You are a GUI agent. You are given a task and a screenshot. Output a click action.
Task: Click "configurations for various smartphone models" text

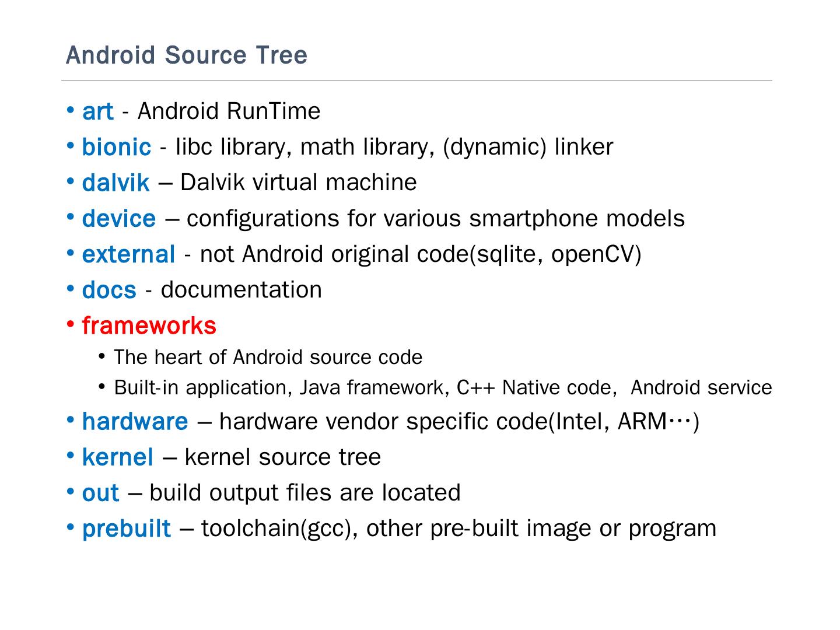(x=435, y=218)
